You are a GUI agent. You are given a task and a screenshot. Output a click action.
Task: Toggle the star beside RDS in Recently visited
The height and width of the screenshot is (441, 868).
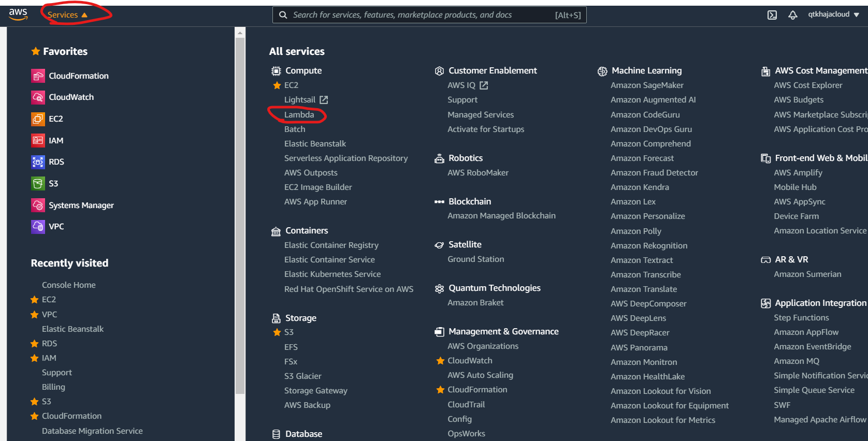point(35,344)
